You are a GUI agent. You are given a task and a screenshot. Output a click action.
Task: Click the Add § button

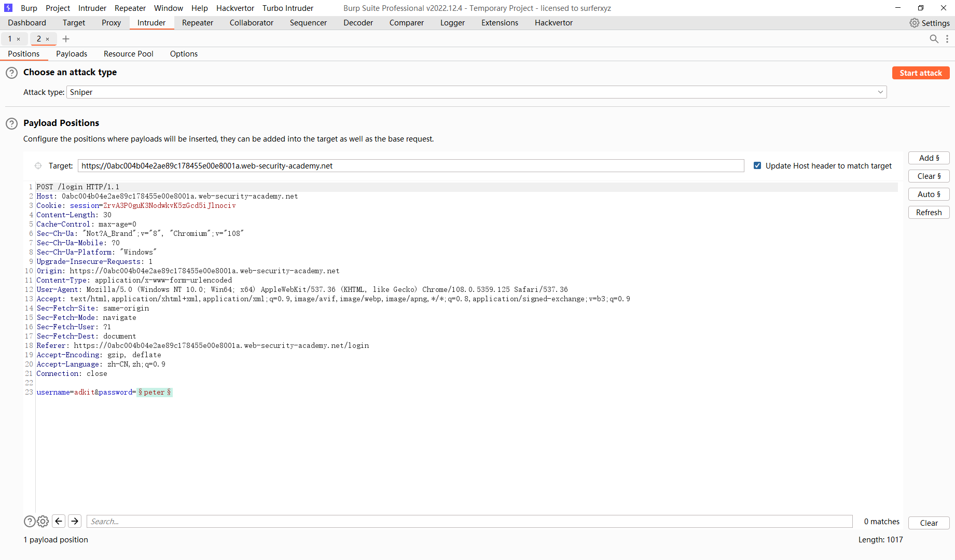(929, 158)
